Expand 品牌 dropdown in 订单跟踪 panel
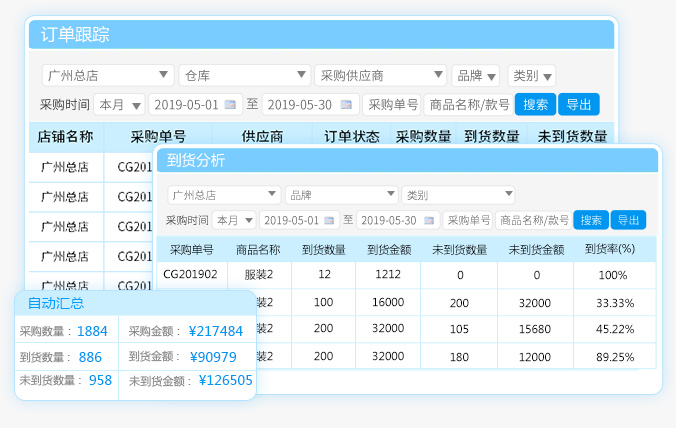This screenshot has height=428, width=676. (x=476, y=75)
